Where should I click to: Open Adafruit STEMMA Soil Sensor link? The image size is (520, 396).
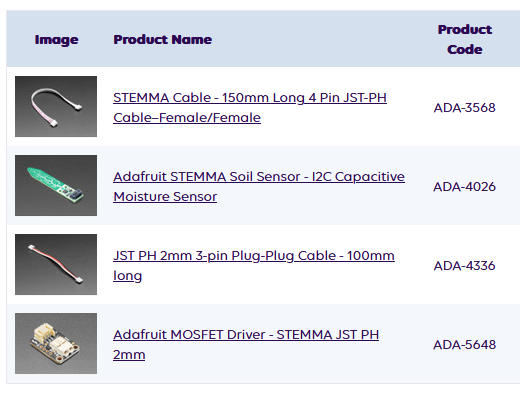(x=259, y=186)
